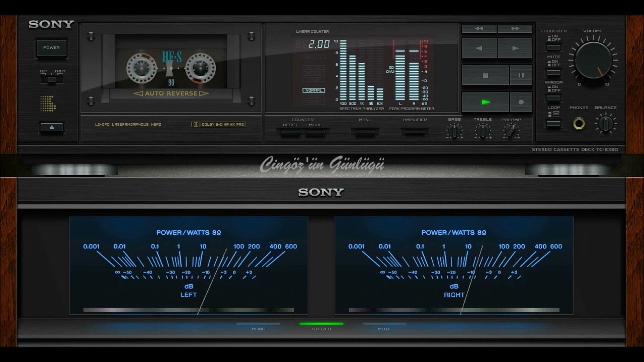Click the single left-arrow reverse play button
This screenshot has width=644, height=362.
point(479,48)
